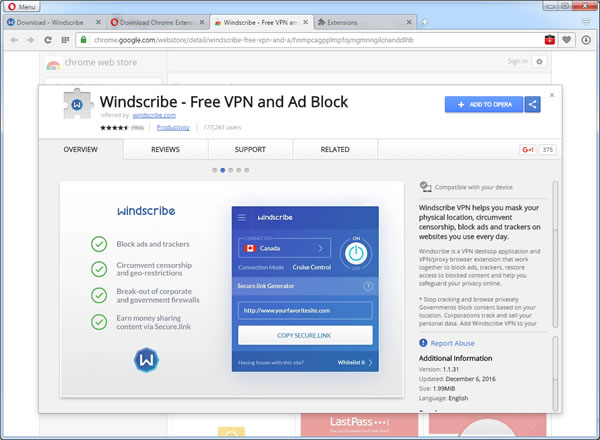Viewport: 600px width, 440px height.
Task: Open the tab menu icon at top right
Action: (586, 22)
